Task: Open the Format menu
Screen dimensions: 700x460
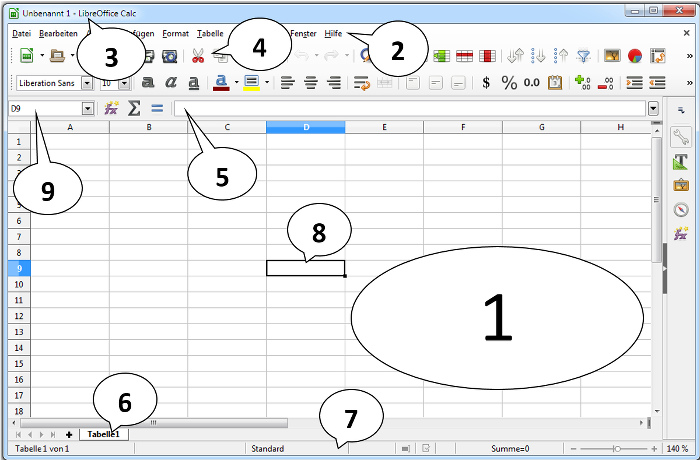Action: pos(175,33)
